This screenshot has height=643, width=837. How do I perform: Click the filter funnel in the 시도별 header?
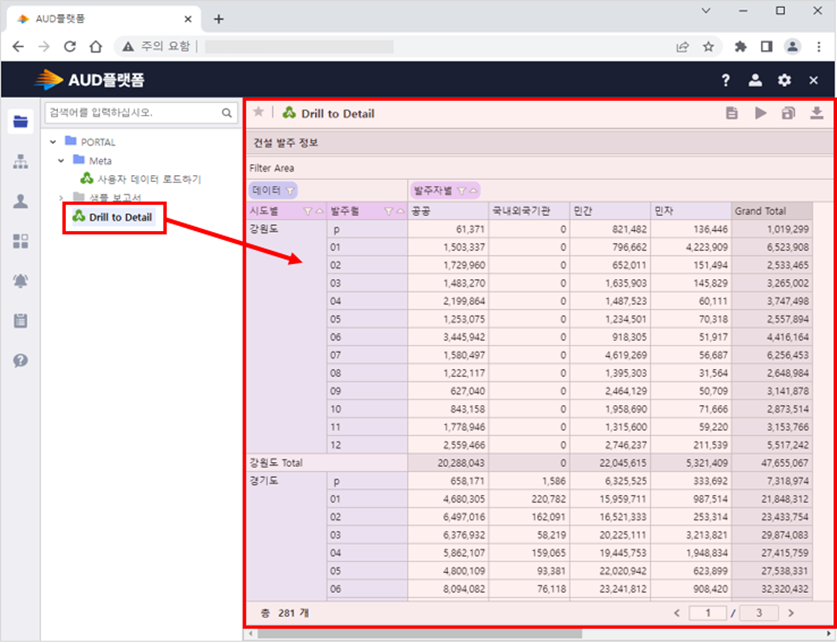(307, 211)
